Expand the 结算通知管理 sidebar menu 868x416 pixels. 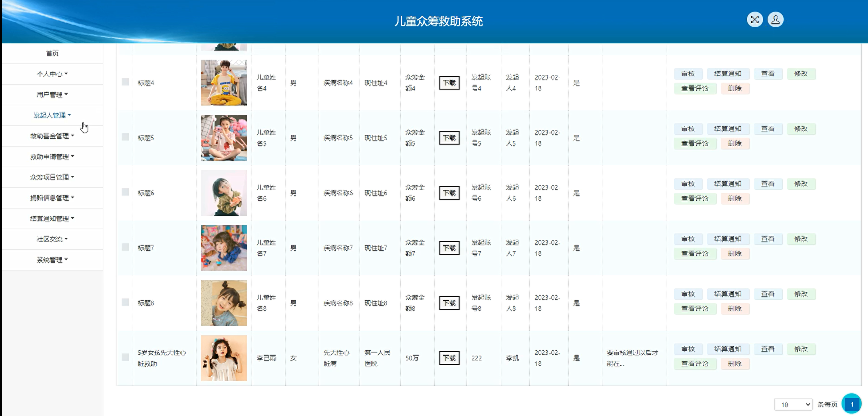[52, 218]
